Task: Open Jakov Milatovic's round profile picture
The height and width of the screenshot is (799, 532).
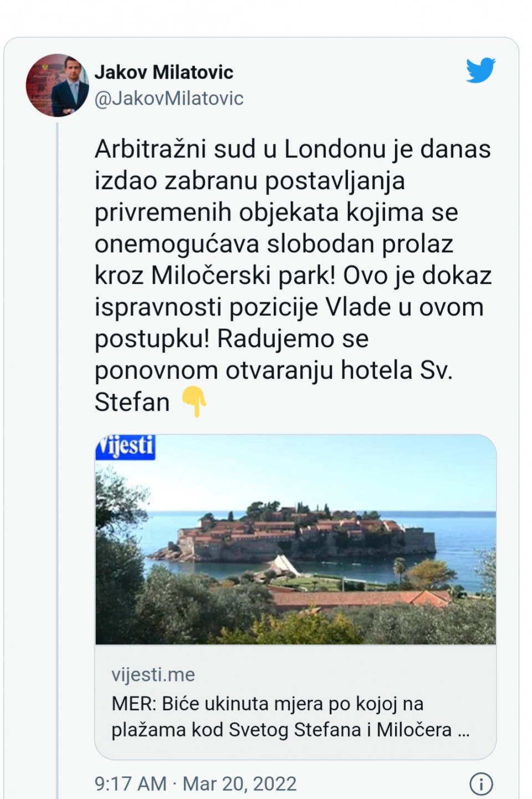Action: pos(57,85)
